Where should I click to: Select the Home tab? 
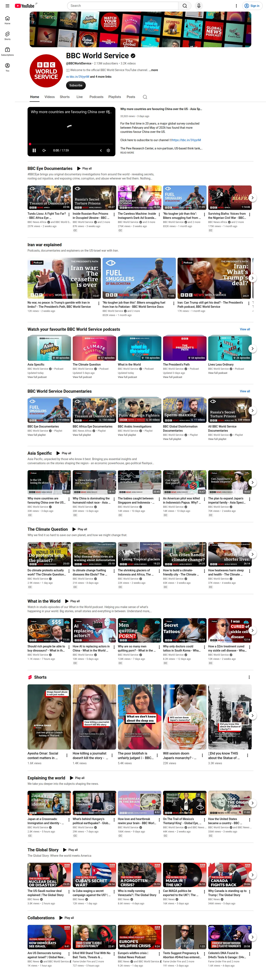tap(35, 97)
